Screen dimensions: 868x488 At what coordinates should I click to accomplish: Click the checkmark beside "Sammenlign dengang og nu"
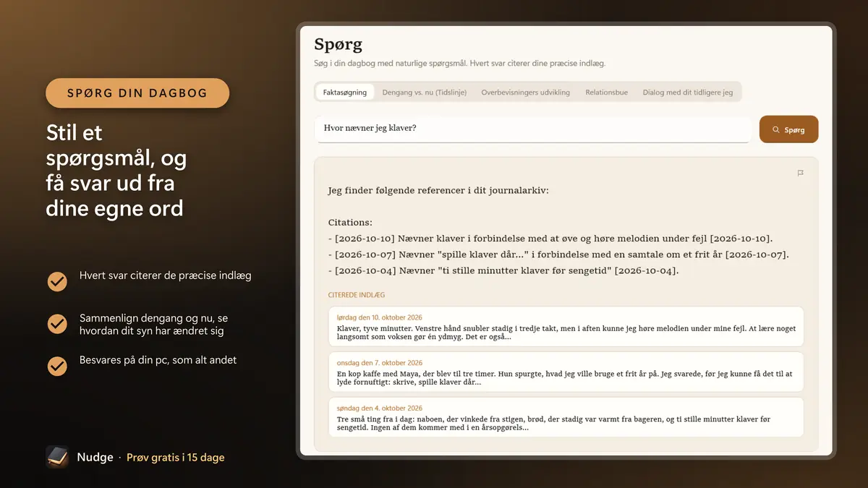coord(57,324)
